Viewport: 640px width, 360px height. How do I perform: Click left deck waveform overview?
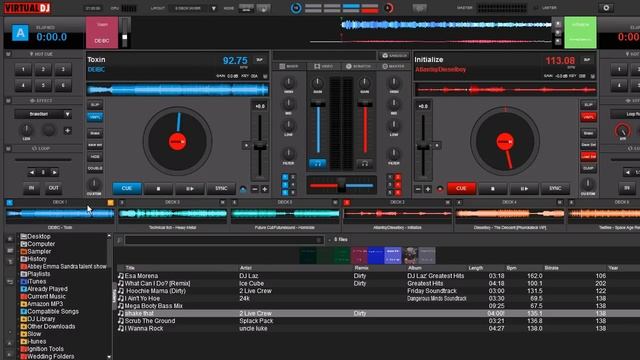point(177,89)
